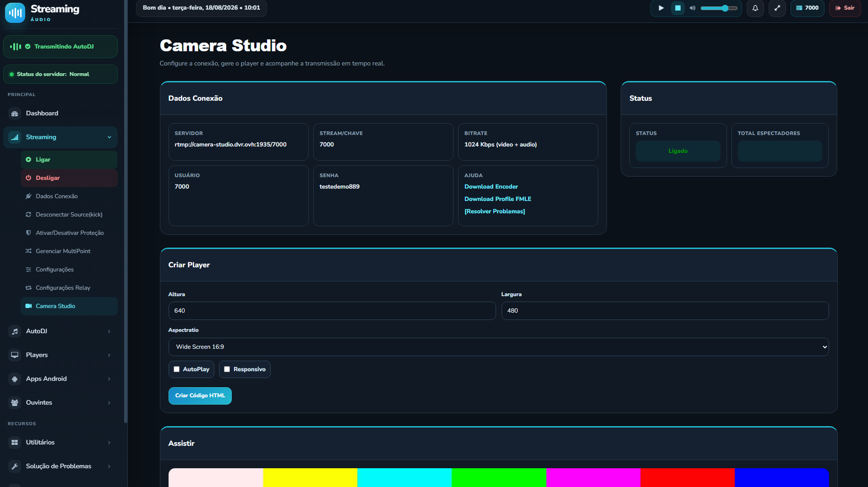Open the Download Profile FMLE link
This screenshot has width=868, height=487.
click(498, 199)
